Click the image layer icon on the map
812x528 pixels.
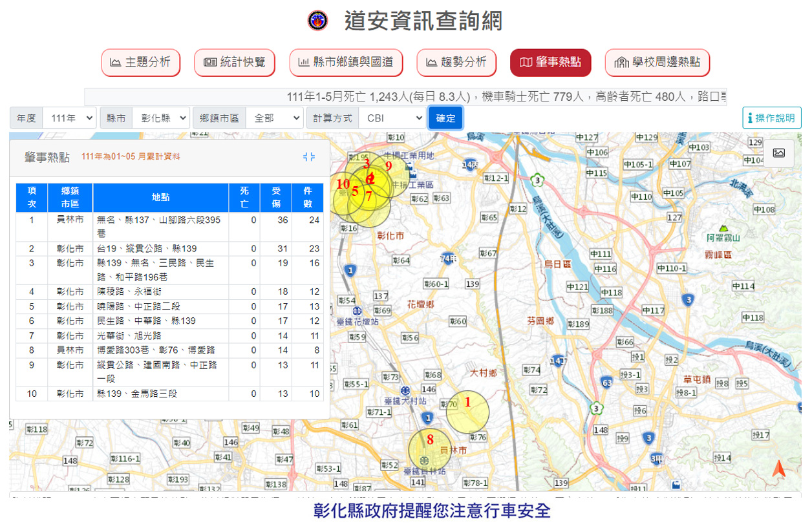[778, 153]
